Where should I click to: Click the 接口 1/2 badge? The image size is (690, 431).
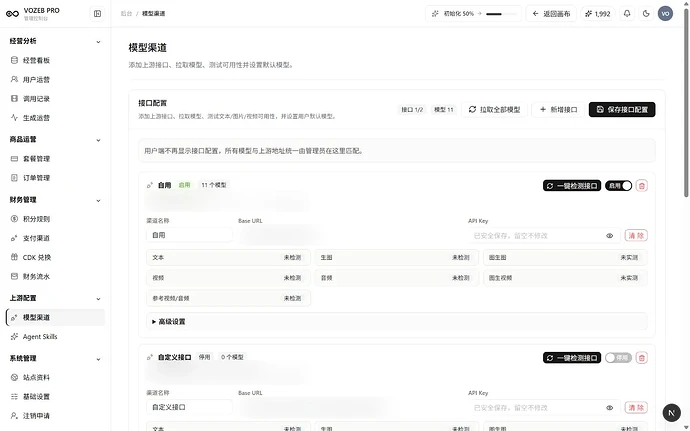click(412, 110)
